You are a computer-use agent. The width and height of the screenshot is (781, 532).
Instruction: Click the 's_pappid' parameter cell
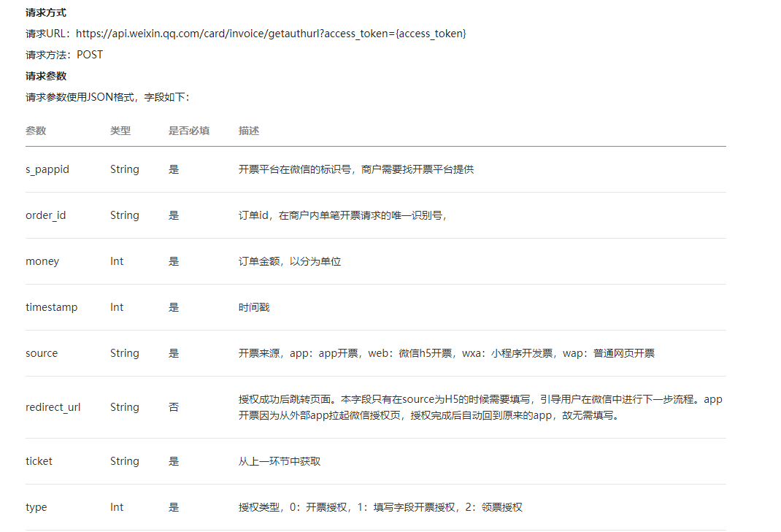coord(47,169)
